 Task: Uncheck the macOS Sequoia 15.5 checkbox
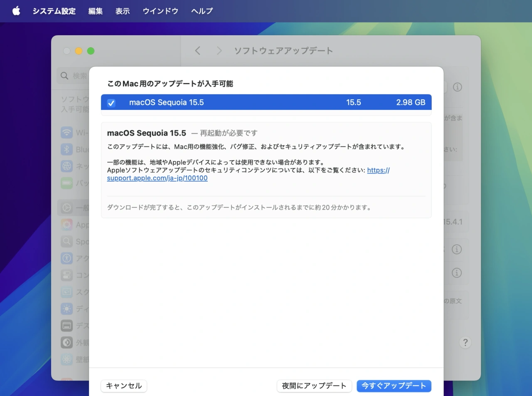[111, 103]
